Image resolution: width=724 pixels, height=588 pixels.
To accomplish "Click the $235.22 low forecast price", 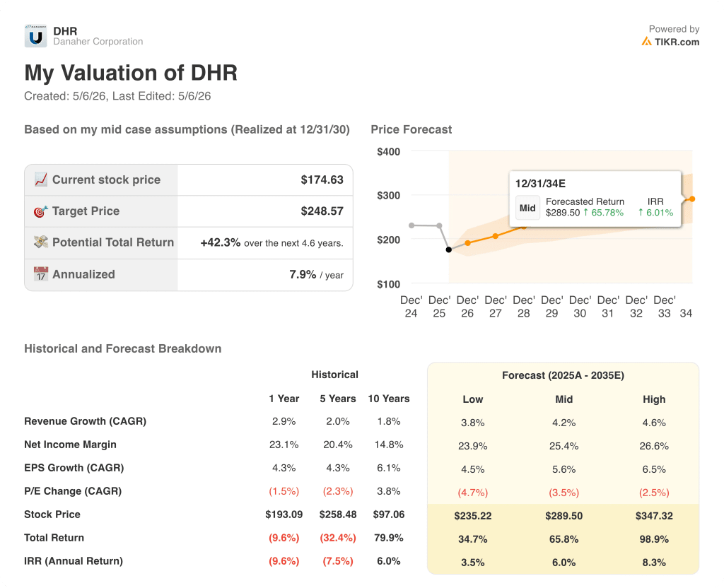I will pyautogui.click(x=473, y=516).
